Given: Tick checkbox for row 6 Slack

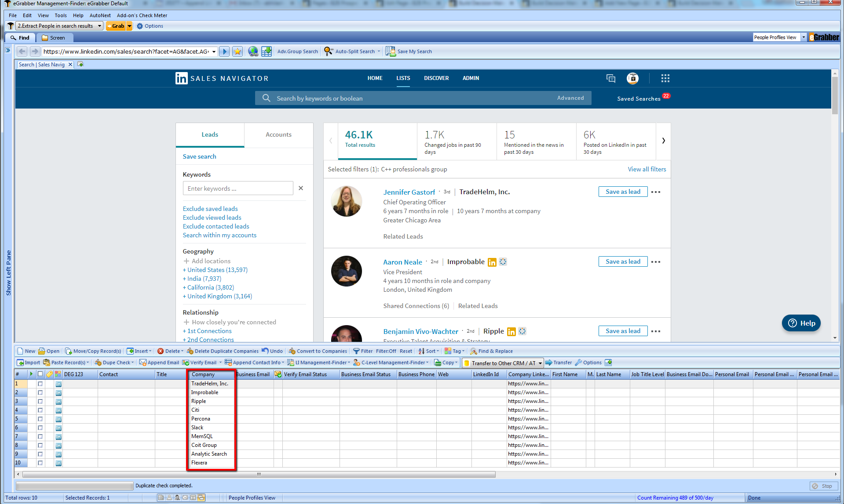Looking at the screenshot, I should click(x=40, y=428).
